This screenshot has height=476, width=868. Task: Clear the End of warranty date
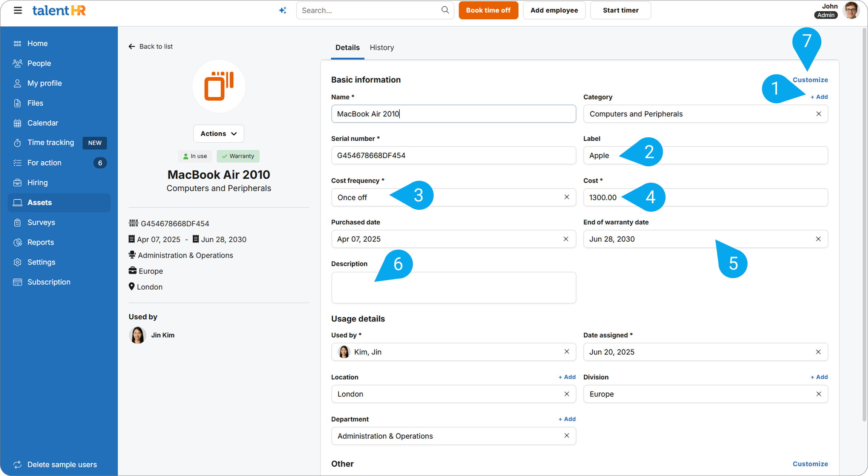click(x=818, y=239)
